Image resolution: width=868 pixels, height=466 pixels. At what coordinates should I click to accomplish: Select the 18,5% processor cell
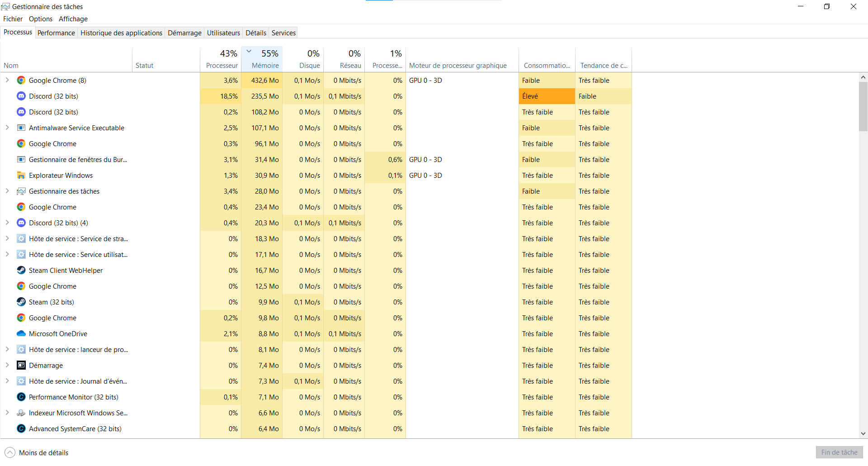221,96
